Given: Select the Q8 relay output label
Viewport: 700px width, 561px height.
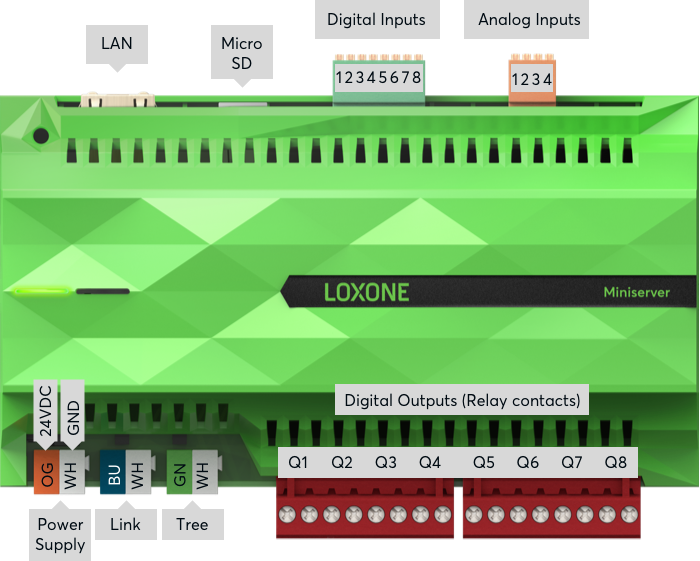Looking at the screenshot, I should coord(616,462).
